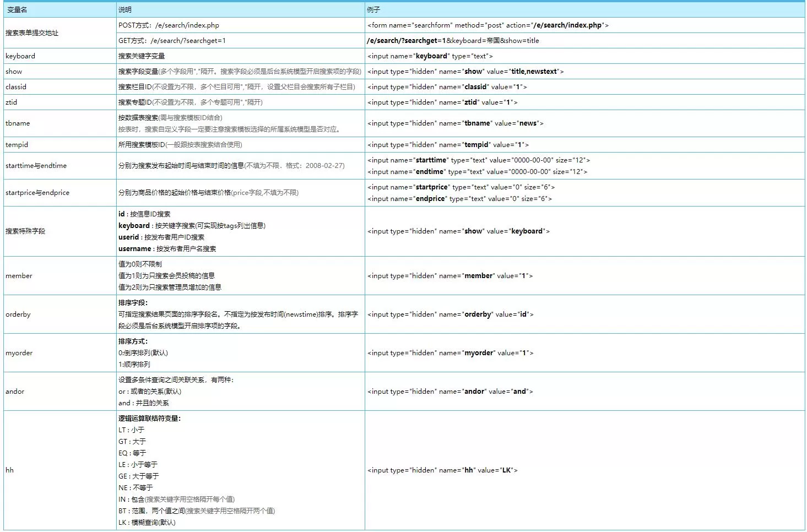Click the 变量名 column header
This screenshot has width=807, height=532.
pyautogui.click(x=59, y=10)
